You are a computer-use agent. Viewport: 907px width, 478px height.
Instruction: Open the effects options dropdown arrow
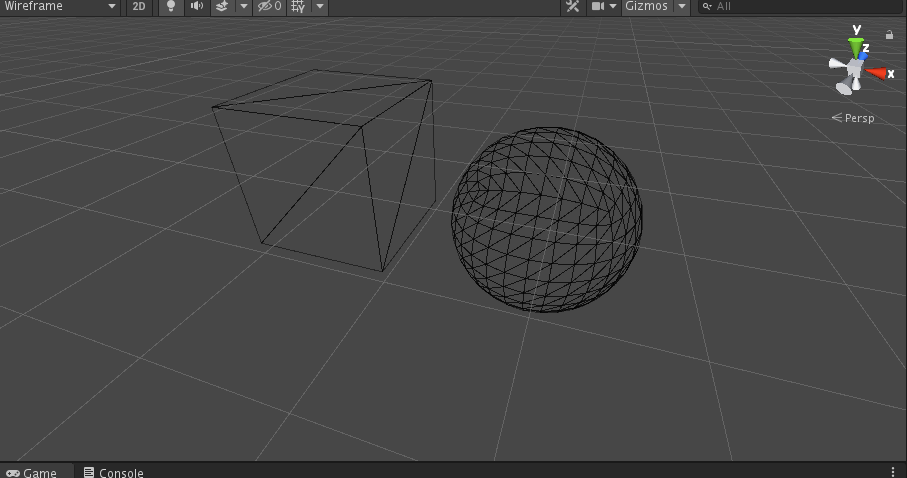[244, 6]
